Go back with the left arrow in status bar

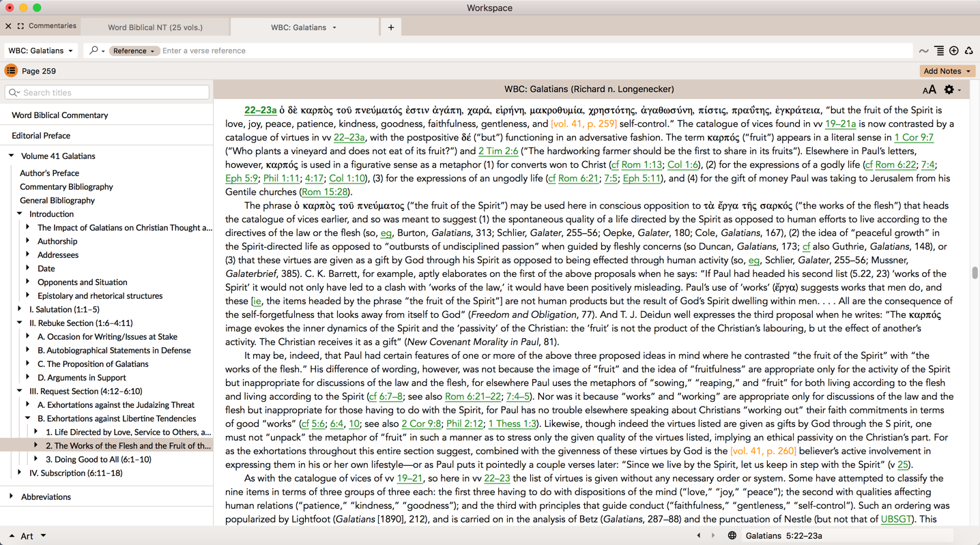[x=698, y=535]
